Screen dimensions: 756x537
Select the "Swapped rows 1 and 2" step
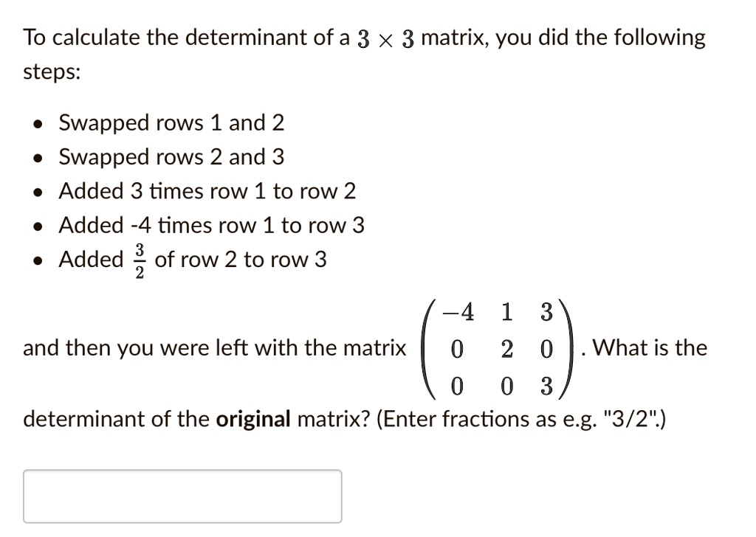pos(171,122)
